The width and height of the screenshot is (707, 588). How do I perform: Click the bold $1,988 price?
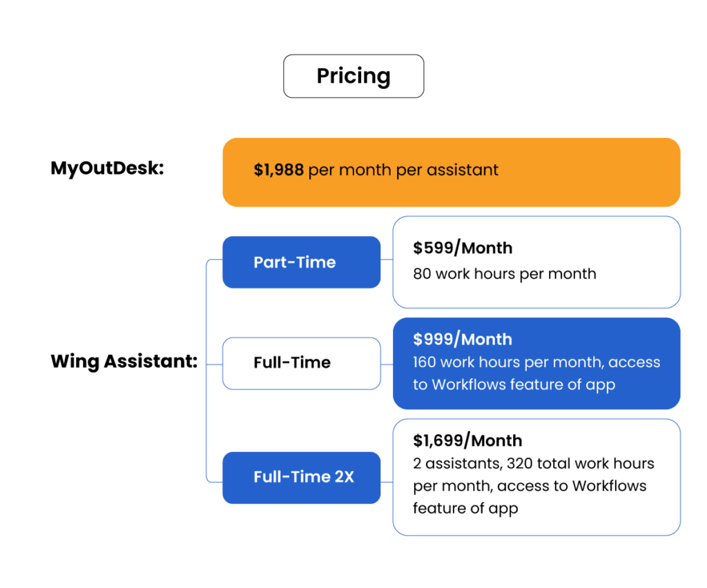coord(279,170)
